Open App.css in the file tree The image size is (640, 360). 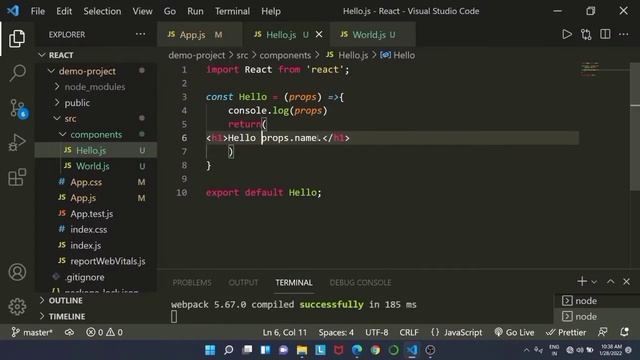96,182
